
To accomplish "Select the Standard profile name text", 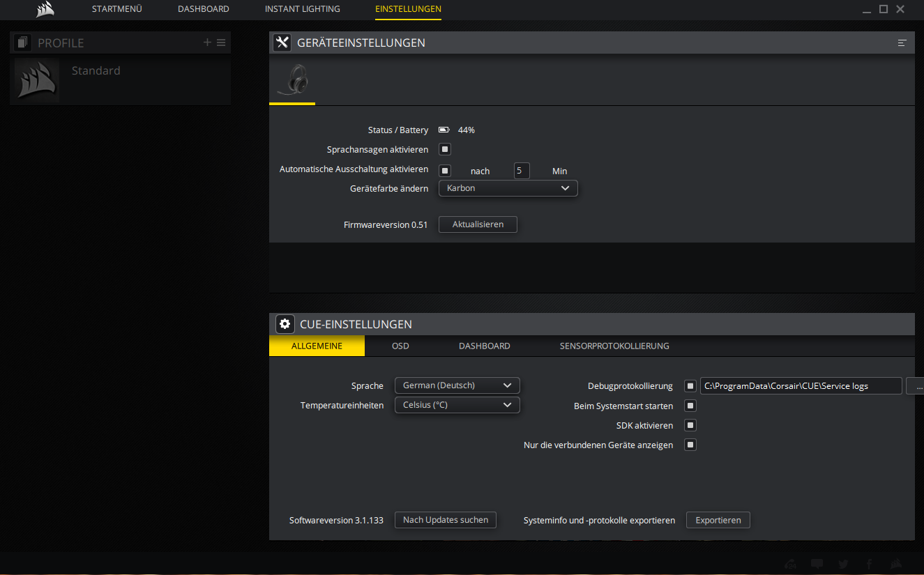I will pyautogui.click(x=96, y=70).
